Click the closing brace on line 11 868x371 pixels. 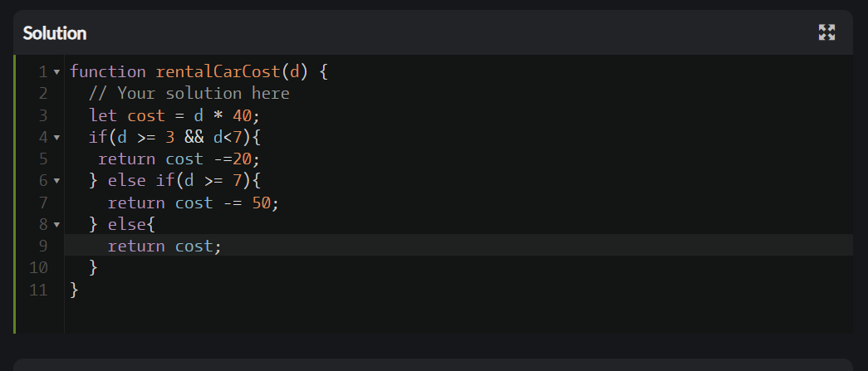point(75,290)
